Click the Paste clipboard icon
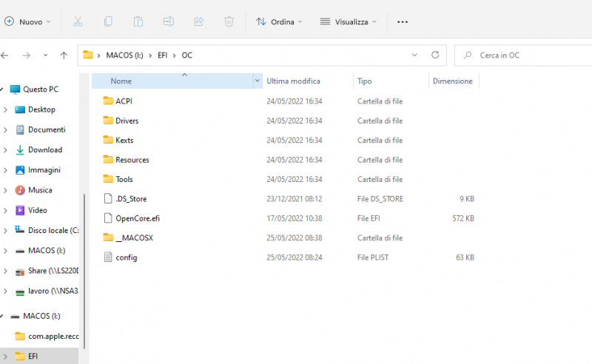The width and height of the screenshot is (592, 364). click(x=138, y=22)
